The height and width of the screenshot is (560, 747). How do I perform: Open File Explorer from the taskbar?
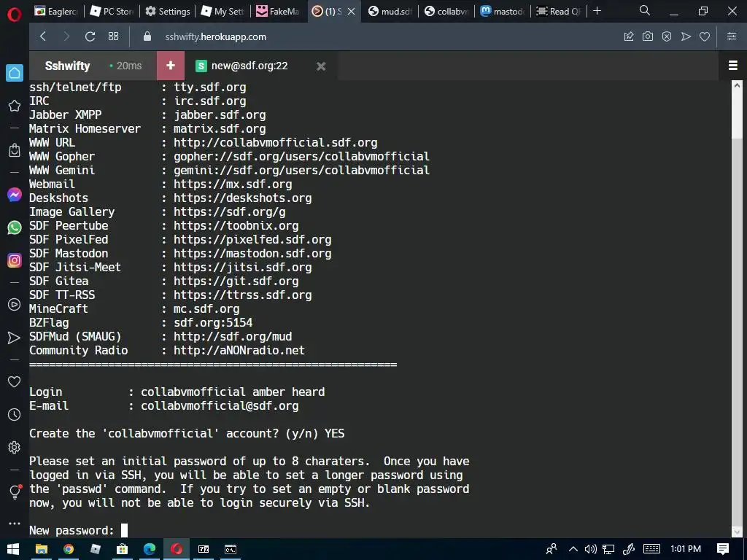42,549
